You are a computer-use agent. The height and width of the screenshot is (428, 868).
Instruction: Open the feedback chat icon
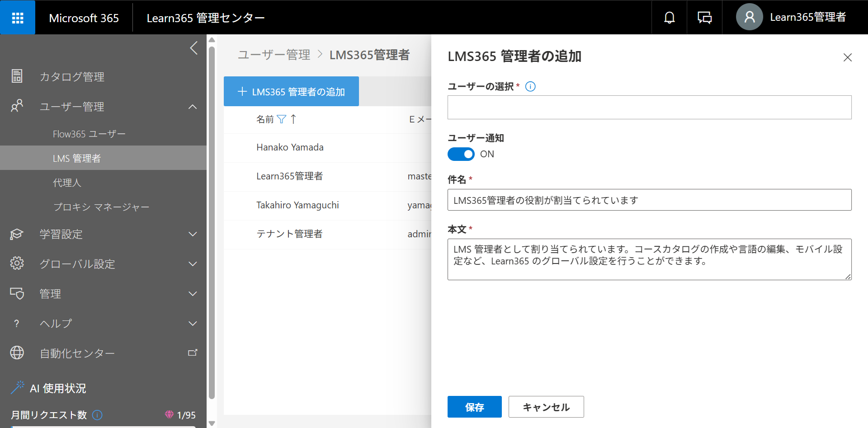[704, 18]
